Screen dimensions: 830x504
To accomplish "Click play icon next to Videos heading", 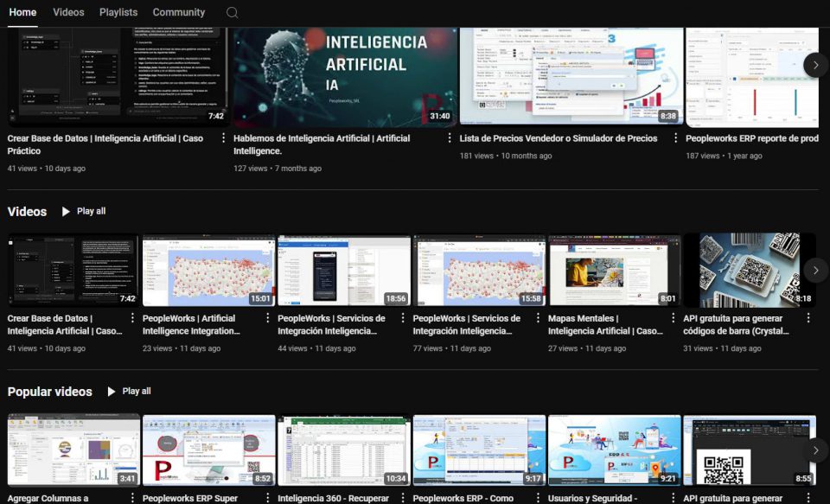I will (x=67, y=212).
